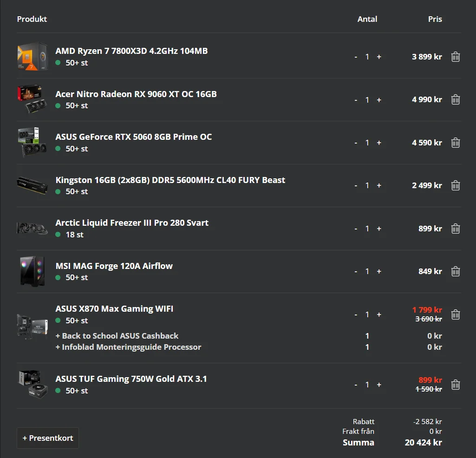This screenshot has width=476, height=458.
Task: Click the discounted price 1 799 kr
Action: click(x=427, y=310)
